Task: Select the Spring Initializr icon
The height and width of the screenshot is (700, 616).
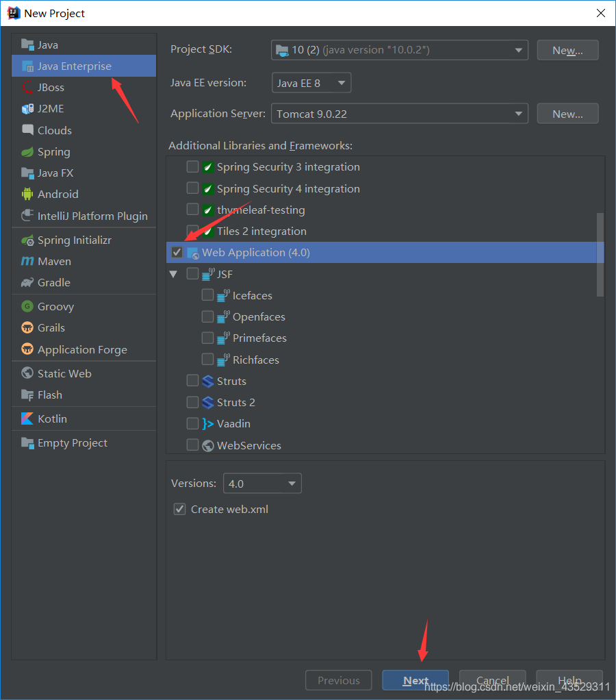Action: [27, 240]
